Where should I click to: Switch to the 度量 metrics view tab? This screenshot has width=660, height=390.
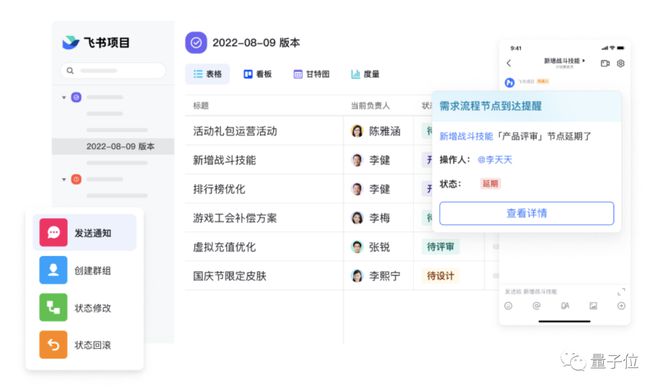(365, 74)
